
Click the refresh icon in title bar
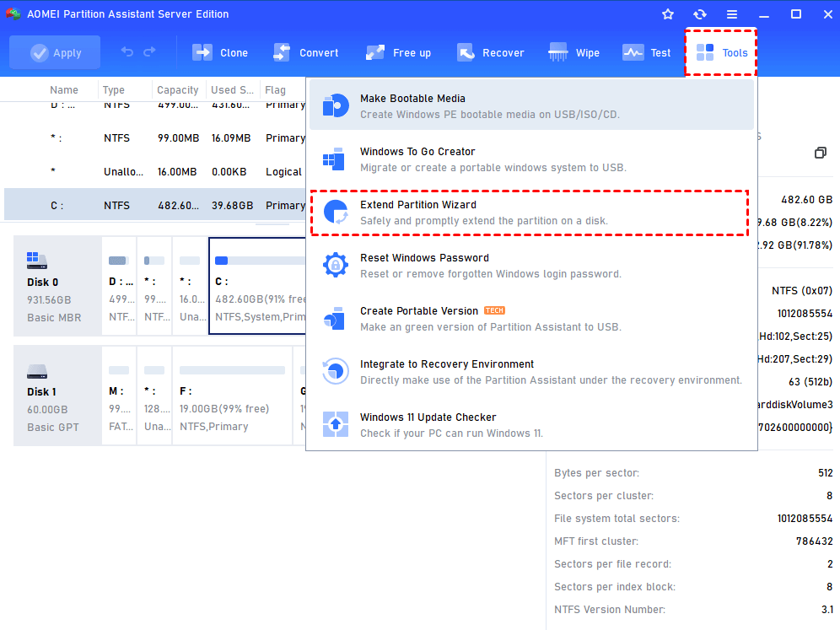click(x=700, y=14)
